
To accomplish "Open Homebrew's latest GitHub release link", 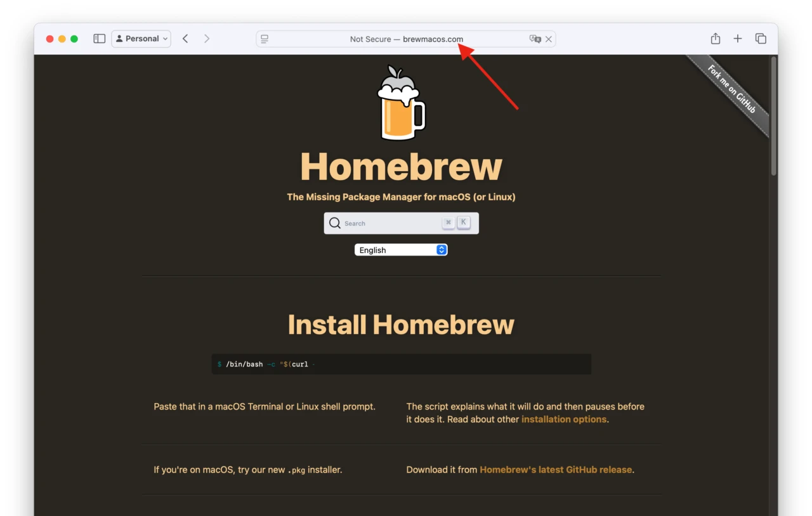I will point(556,470).
